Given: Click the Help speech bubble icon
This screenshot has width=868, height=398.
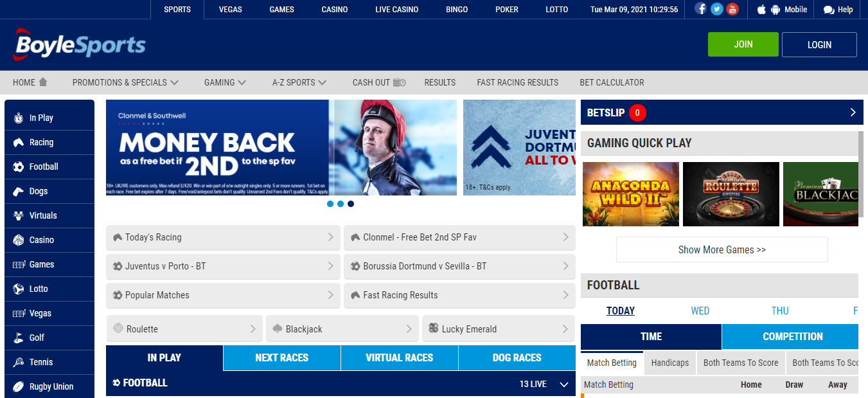Looking at the screenshot, I should (829, 10).
